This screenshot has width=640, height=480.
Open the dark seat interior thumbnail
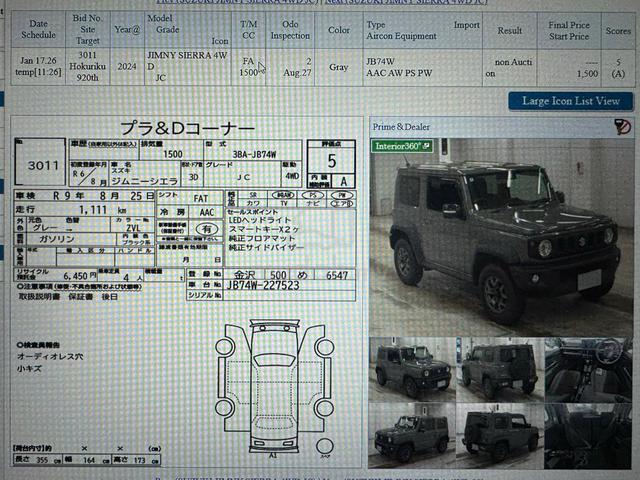588,436
